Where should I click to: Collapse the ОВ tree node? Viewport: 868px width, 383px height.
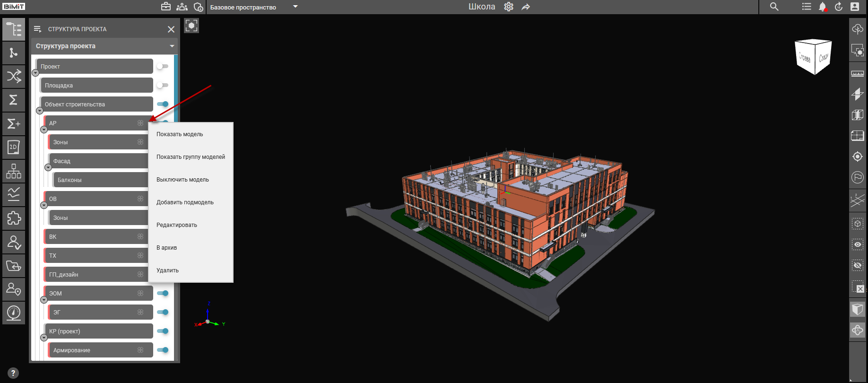coord(44,205)
